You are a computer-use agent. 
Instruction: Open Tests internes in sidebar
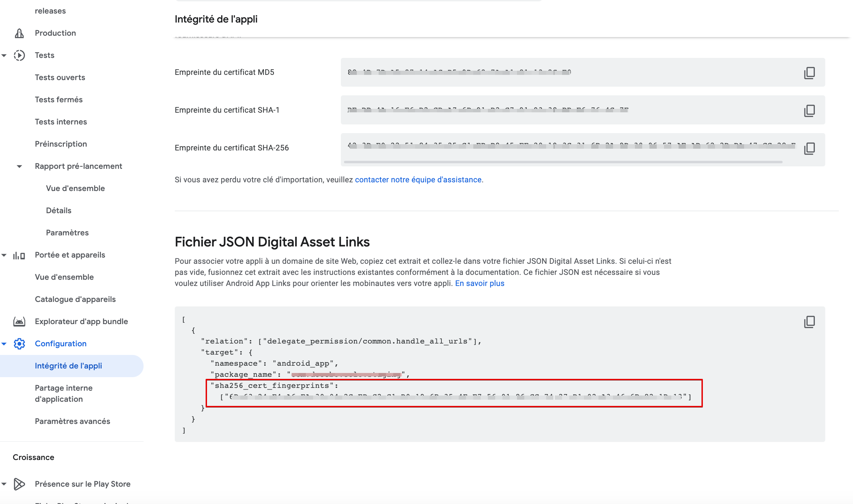[x=61, y=122]
